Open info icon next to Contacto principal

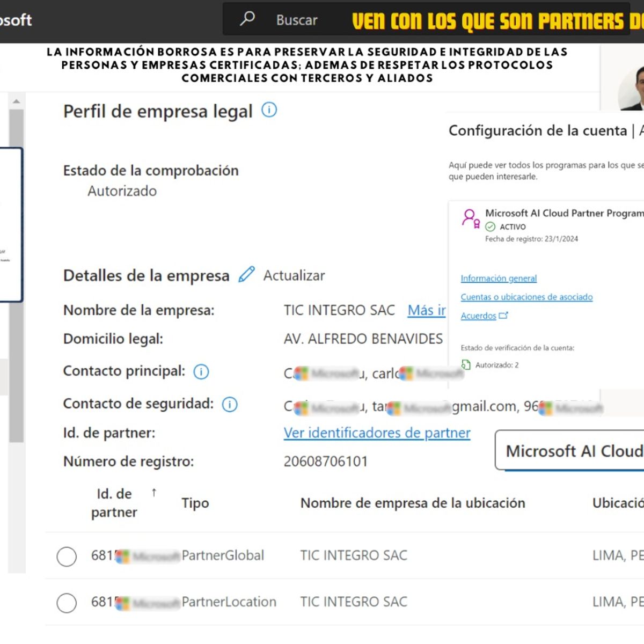(200, 371)
